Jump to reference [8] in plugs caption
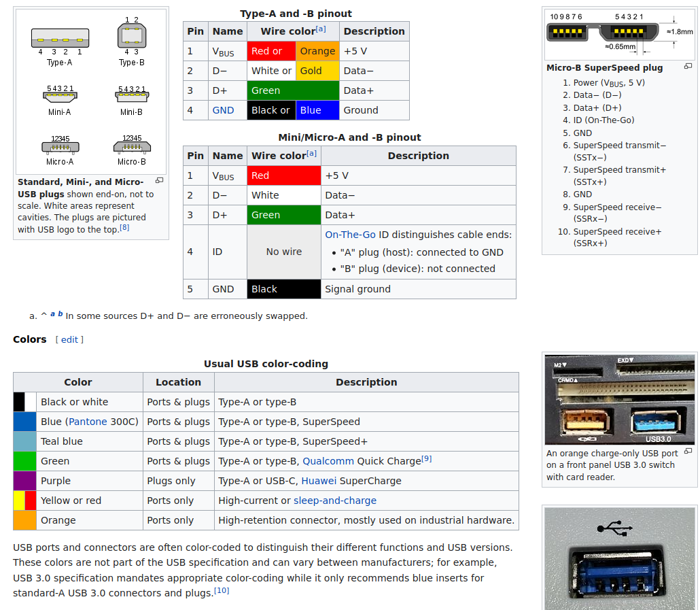 pyautogui.click(x=124, y=228)
